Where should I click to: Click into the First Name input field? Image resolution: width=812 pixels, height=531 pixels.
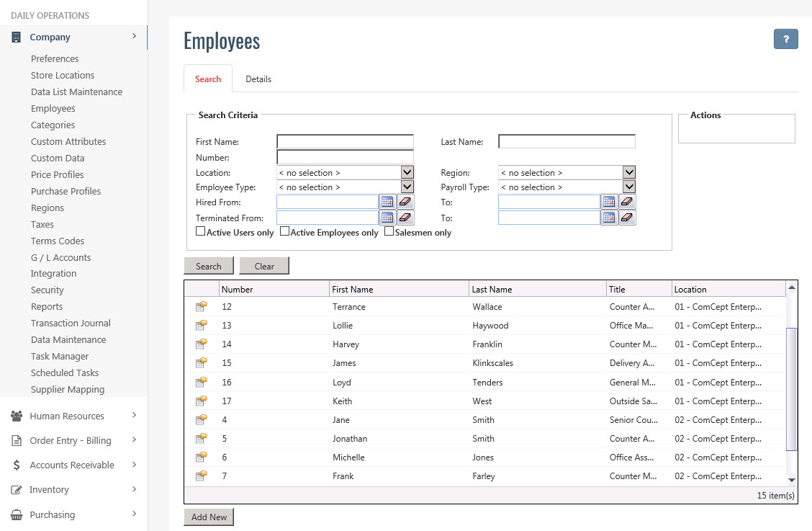click(345, 142)
